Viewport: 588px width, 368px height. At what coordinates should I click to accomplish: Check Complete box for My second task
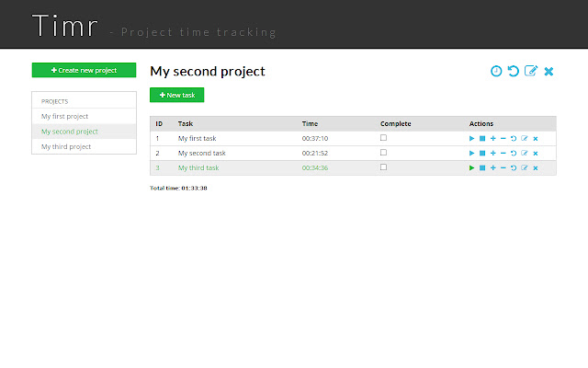point(383,152)
